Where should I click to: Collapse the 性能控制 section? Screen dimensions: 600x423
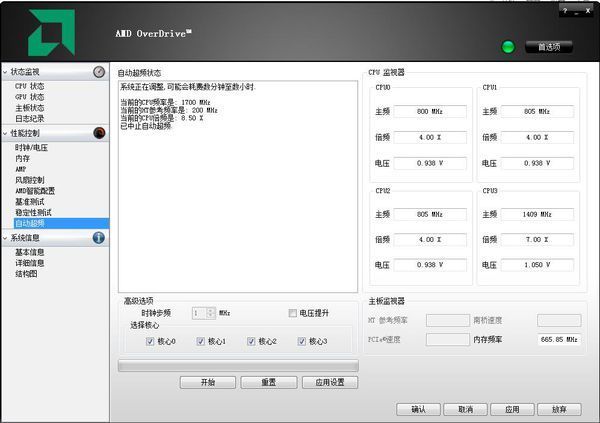(x=5, y=133)
